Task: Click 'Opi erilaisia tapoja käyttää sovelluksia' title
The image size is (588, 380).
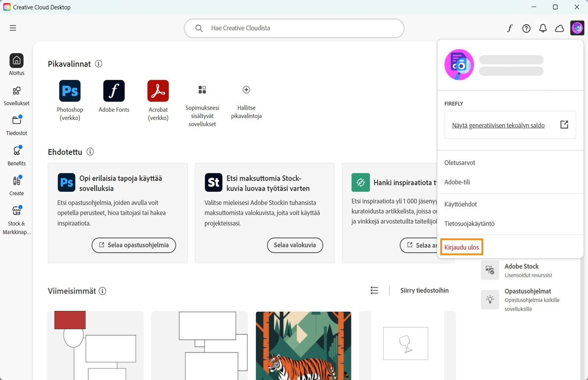Action: [x=121, y=183]
